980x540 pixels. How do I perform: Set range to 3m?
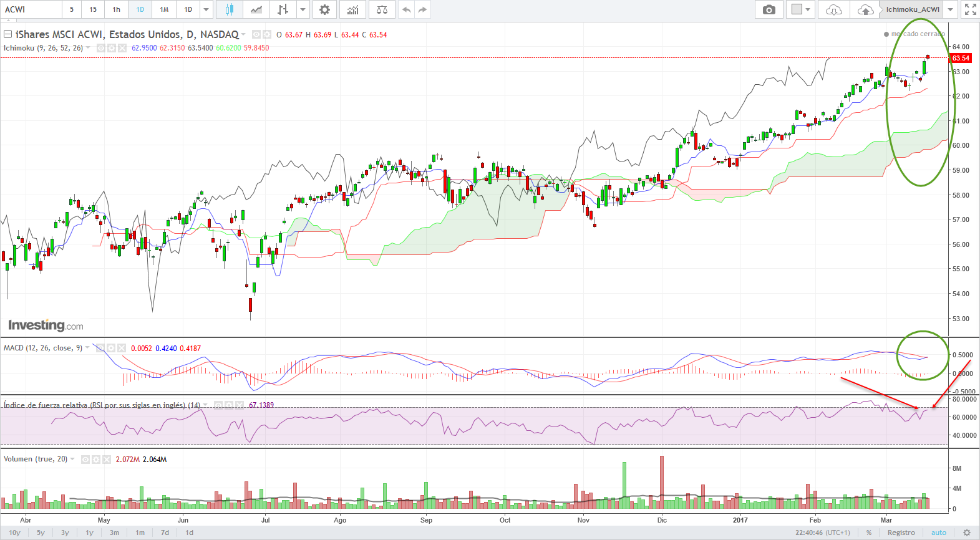coord(114,533)
